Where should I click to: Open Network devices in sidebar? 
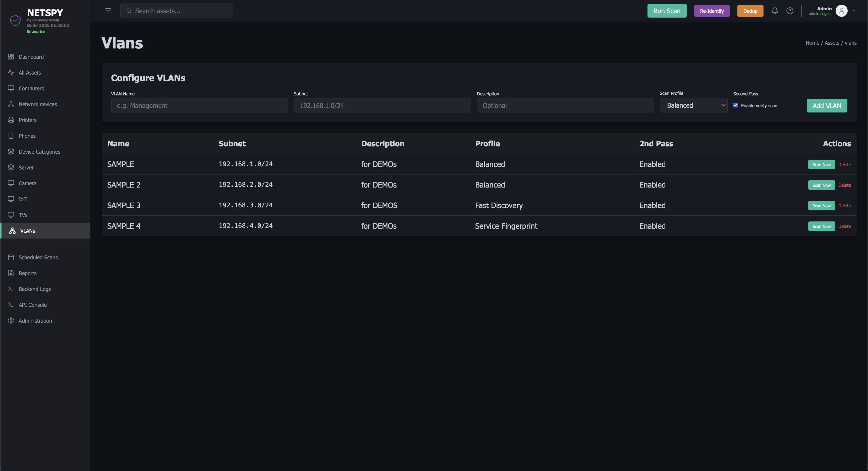click(x=45, y=104)
